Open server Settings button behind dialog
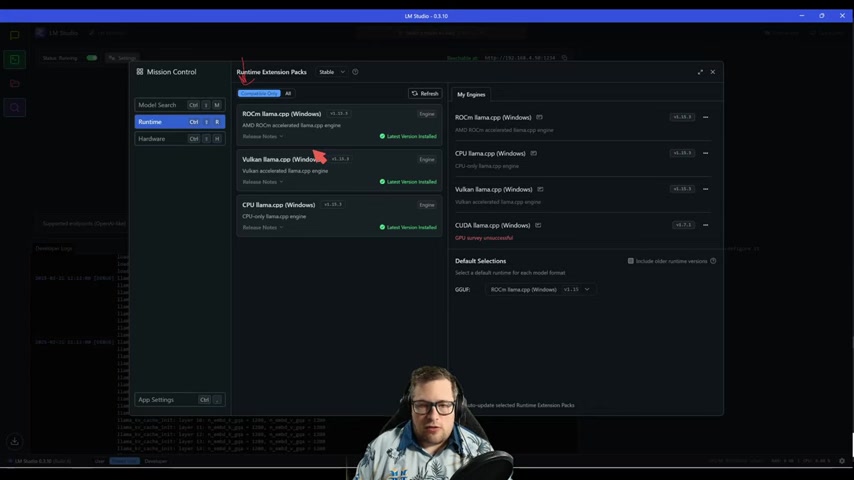The width and height of the screenshot is (854, 480). [x=122, y=58]
